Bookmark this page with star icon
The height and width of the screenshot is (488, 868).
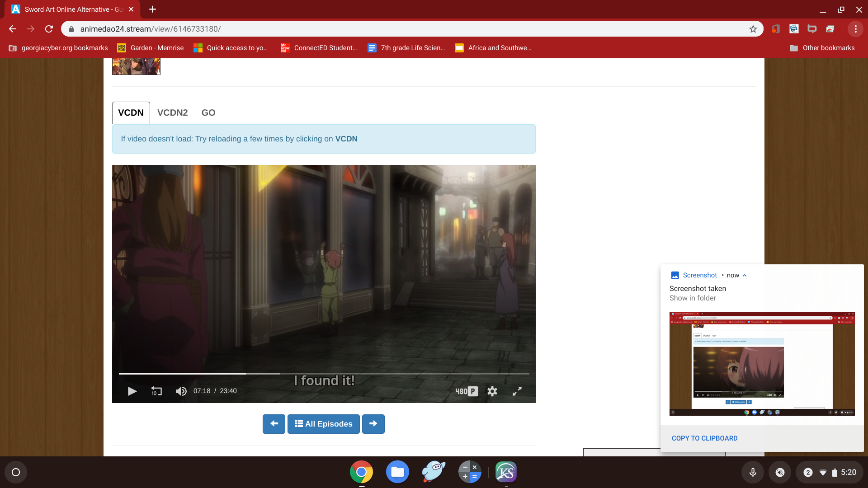tap(753, 29)
